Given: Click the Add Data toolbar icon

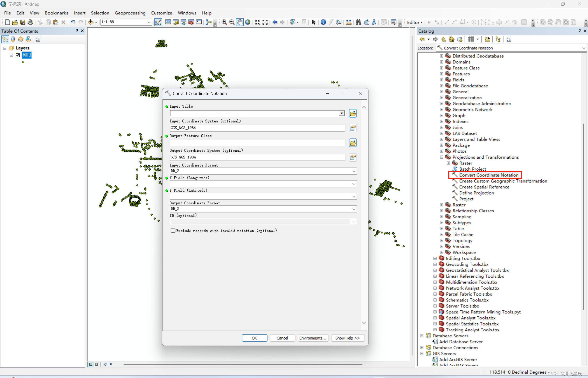Looking at the screenshot, I should tap(91, 22).
